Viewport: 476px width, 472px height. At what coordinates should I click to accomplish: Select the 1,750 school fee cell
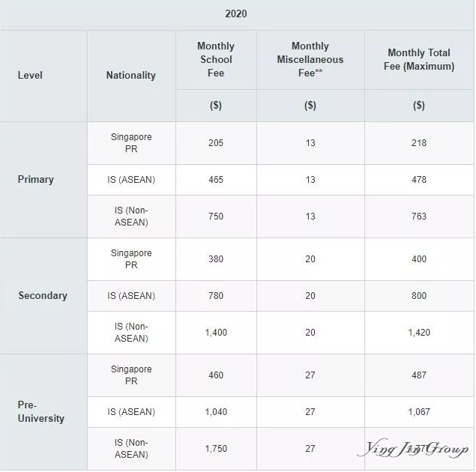pyautogui.click(x=216, y=449)
